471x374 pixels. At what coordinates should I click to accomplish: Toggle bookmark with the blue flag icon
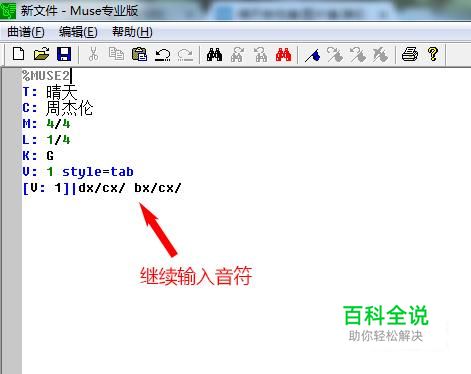tap(313, 55)
